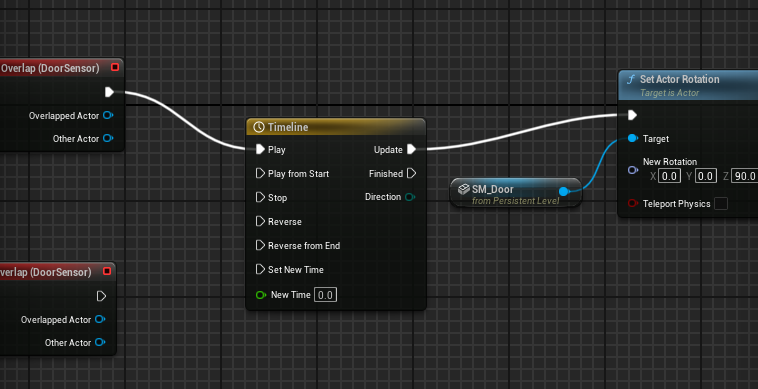The width and height of the screenshot is (758, 389).
Task: Select the Timeline node by its title
Action: [x=288, y=127]
